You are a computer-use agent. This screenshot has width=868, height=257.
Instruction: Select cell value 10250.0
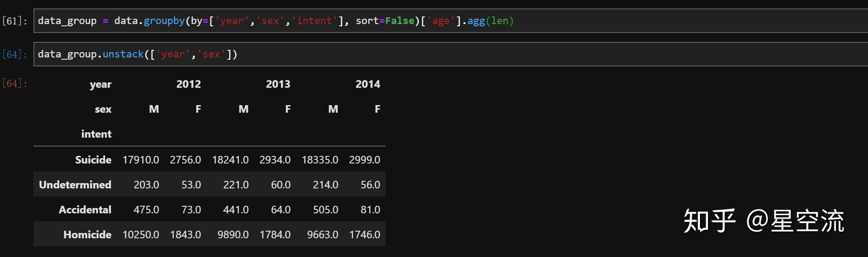pos(141,235)
